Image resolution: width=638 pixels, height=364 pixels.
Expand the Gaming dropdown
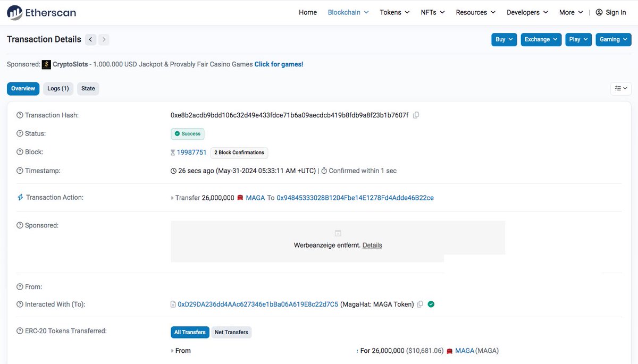(x=613, y=39)
